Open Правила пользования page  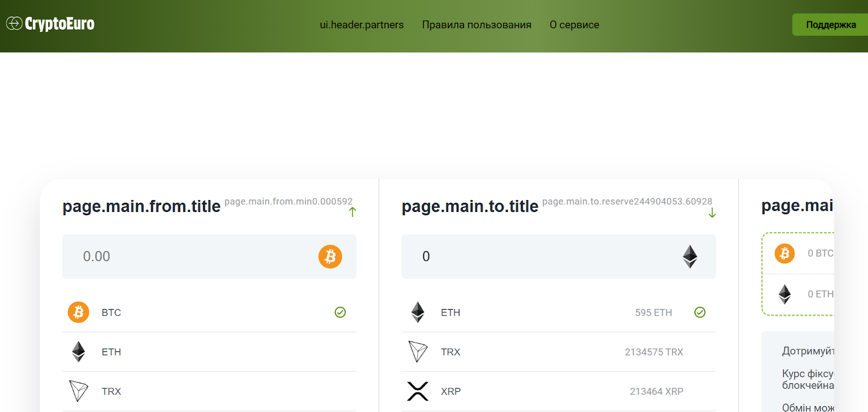477,25
